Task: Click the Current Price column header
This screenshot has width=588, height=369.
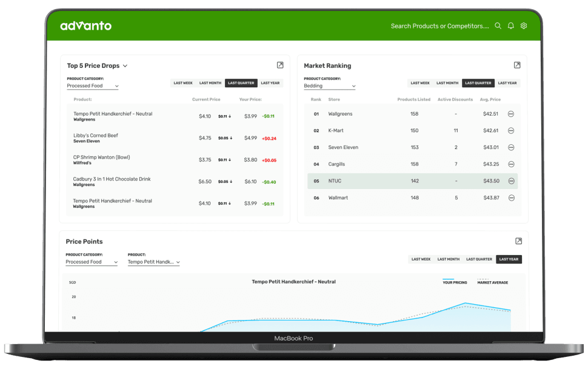Action: point(206,99)
